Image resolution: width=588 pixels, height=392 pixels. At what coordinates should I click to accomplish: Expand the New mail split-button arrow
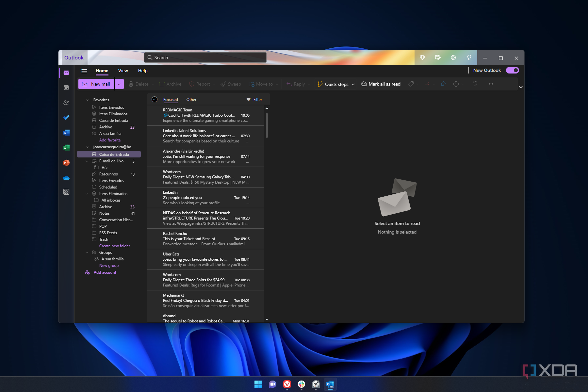point(119,84)
